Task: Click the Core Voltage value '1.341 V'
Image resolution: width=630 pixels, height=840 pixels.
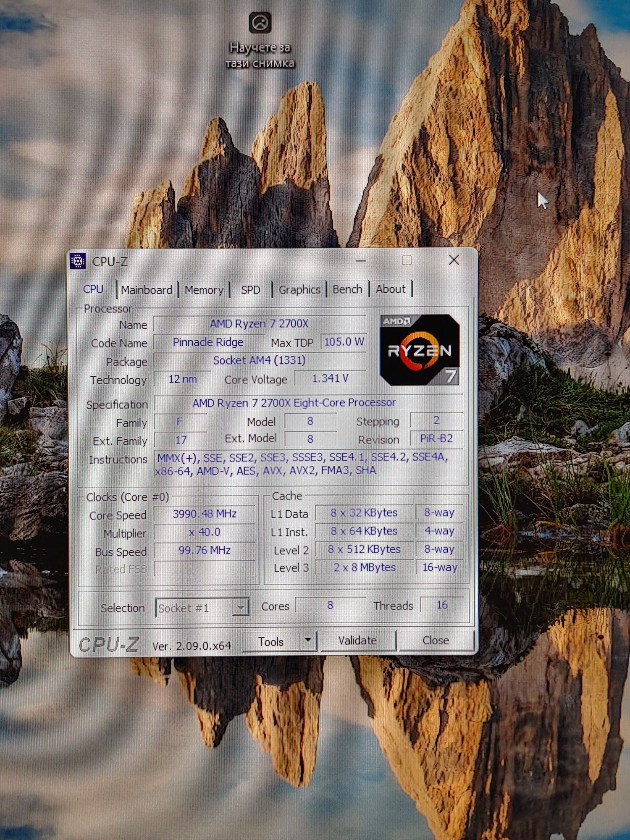Action: (x=330, y=378)
